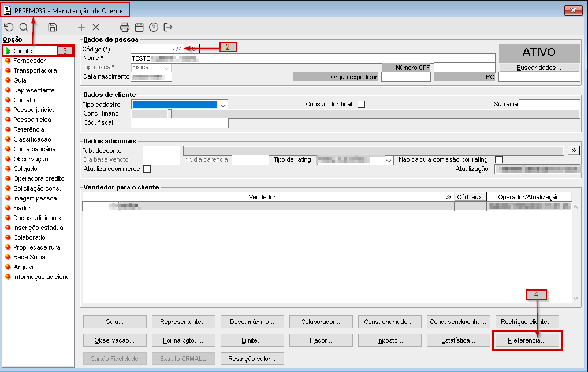Click the Restrição valor... button
The height and width of the screenshot is (372, 588).
pyautogui.click(x=252, y=359)
